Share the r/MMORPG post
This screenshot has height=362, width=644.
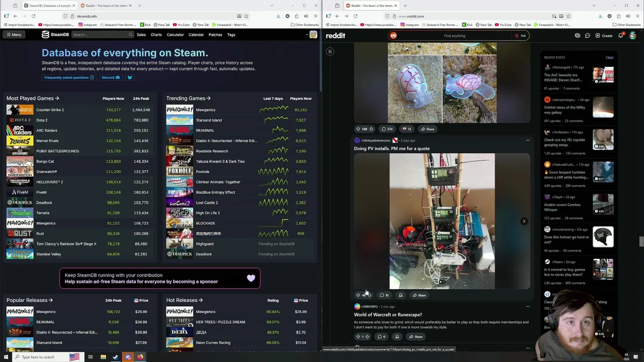(x=416, y=337)
